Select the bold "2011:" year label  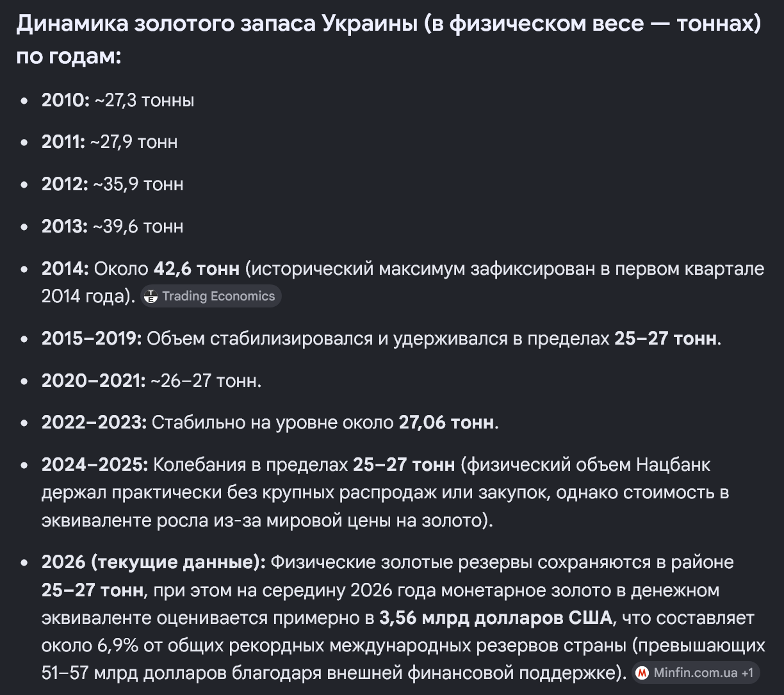pyautogui.click(x=63, y=142)
